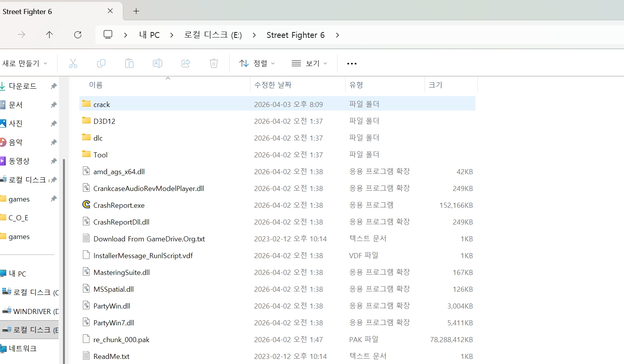Click the Delete trash can icon
The height and width of the screenshot is (364, 624).
pos(214,63)
